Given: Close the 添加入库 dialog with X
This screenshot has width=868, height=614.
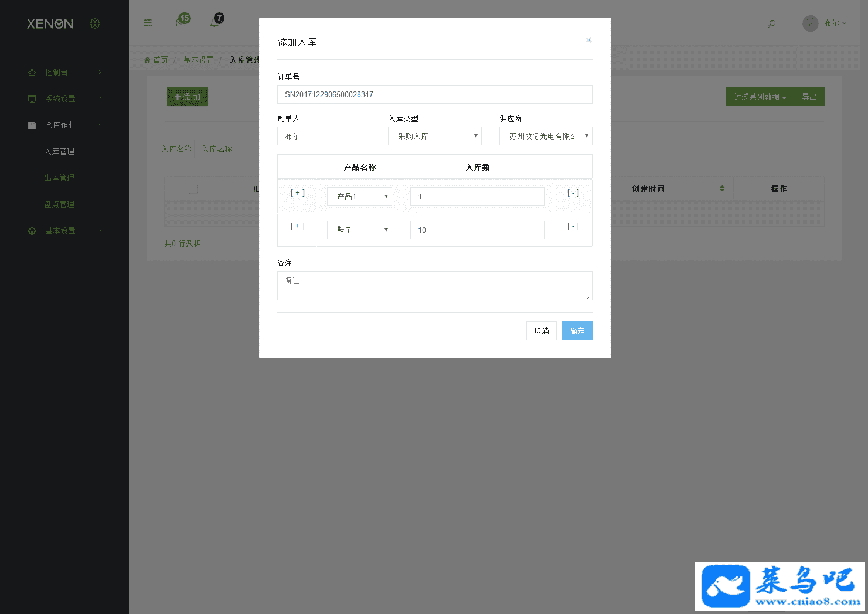Looking at the screenshot, I should 588,40.
